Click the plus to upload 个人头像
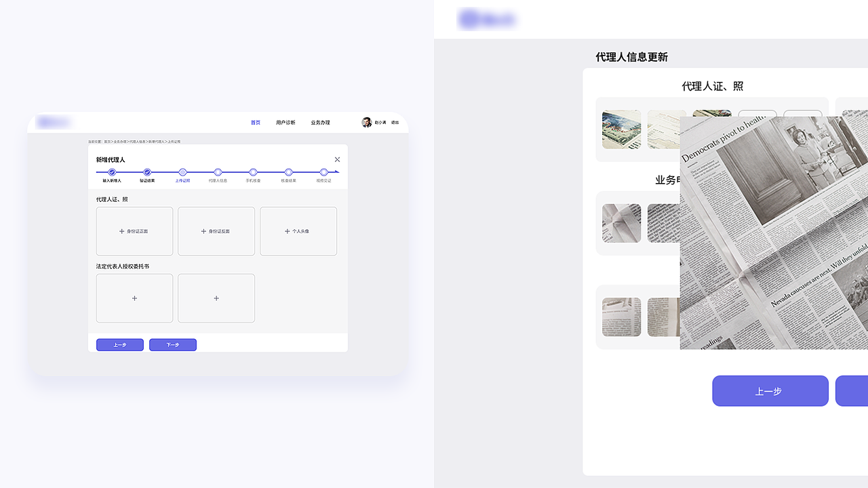868x488 pixels. point(298,231)
